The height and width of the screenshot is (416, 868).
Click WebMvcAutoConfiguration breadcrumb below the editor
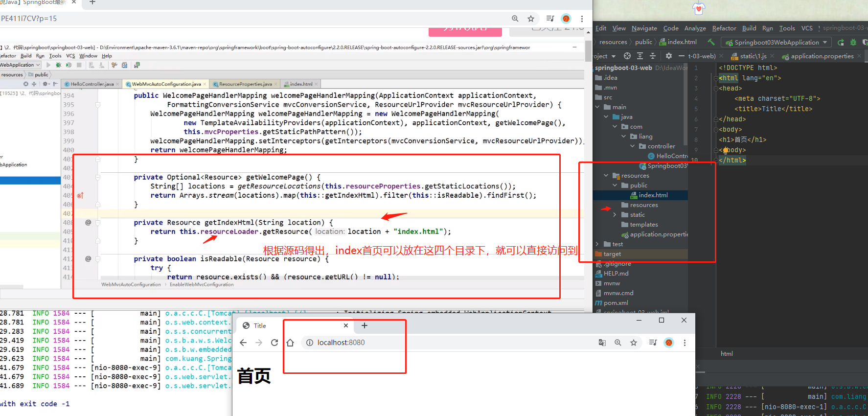131,284
